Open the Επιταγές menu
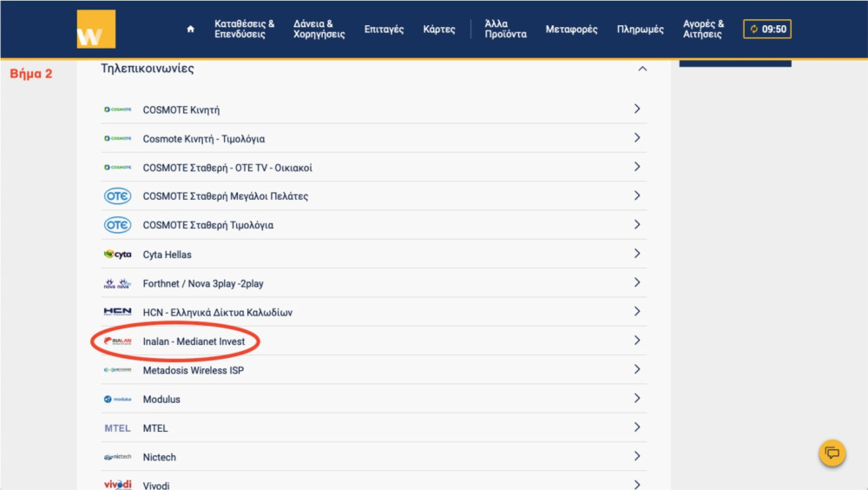This screenshot has height=490, width=868. (x=384, y=29)
